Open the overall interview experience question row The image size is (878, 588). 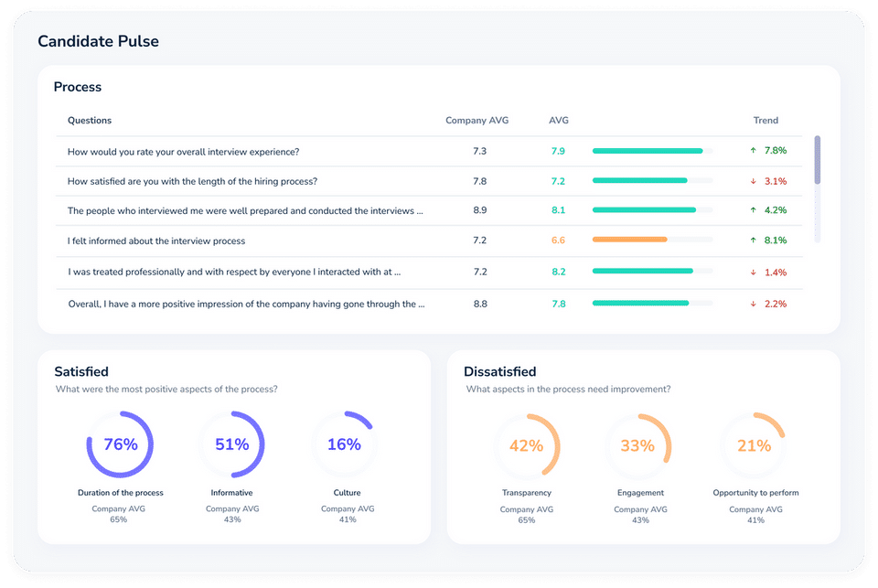pos(429,151)
